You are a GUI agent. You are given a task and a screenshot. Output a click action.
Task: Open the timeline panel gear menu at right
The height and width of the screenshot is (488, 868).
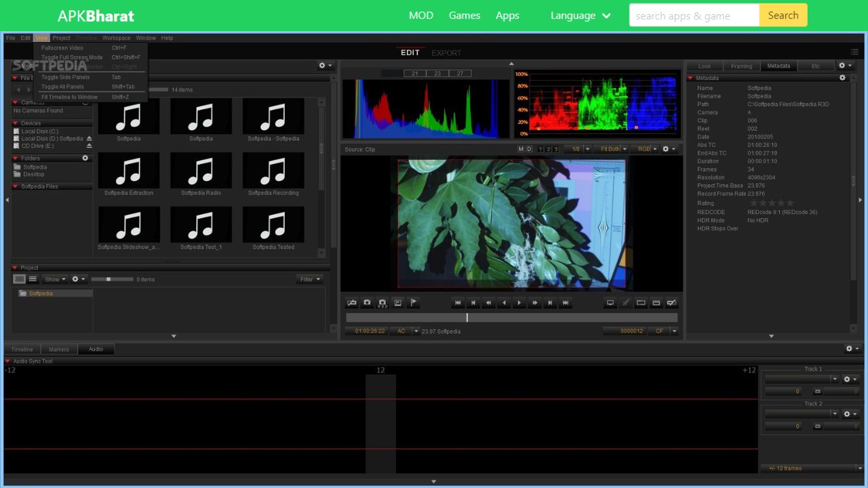click(x=852, y=348)
